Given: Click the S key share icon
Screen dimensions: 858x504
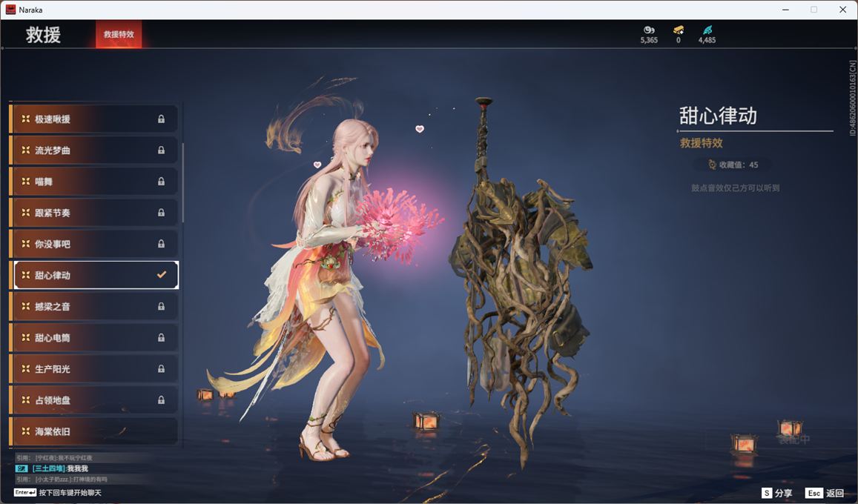Looking at the screenshot, I should point(766,493).
